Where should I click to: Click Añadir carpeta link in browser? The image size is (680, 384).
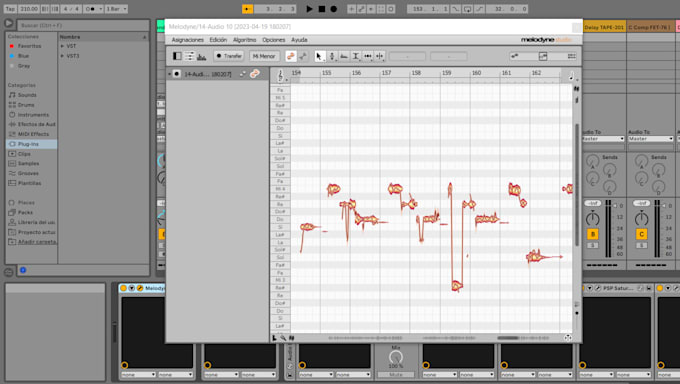tap(37, 242)
